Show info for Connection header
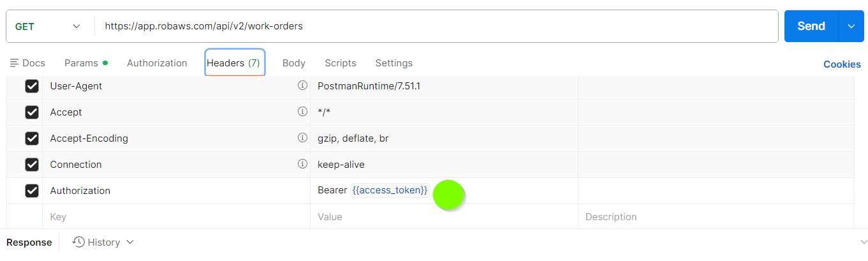868x261 pixels. click(x=302, y=164)
